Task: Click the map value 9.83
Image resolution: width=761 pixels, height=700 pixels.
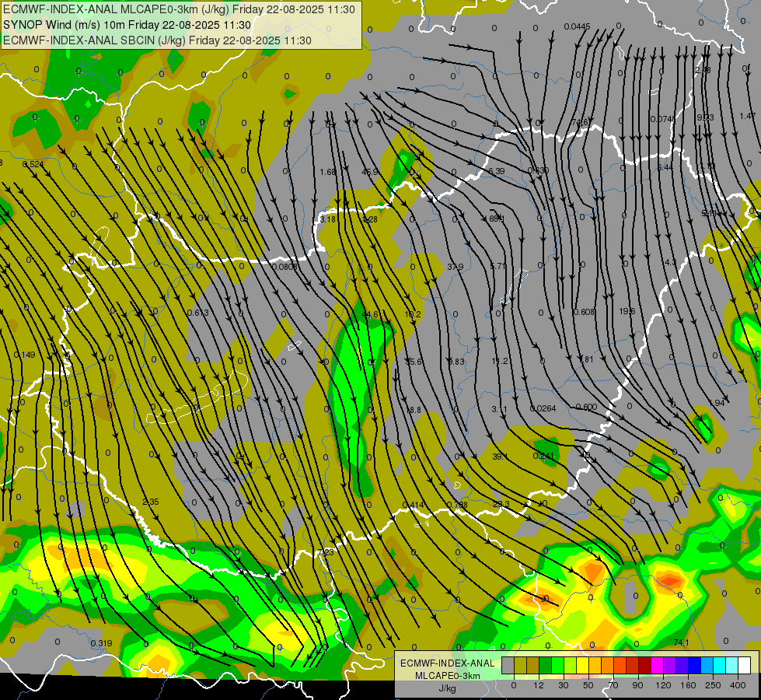Action: [456, 362]
